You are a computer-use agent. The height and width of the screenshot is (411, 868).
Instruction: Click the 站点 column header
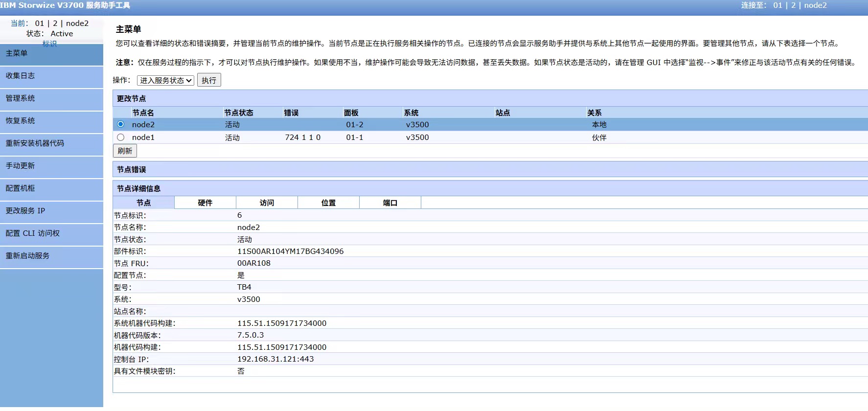503,113
